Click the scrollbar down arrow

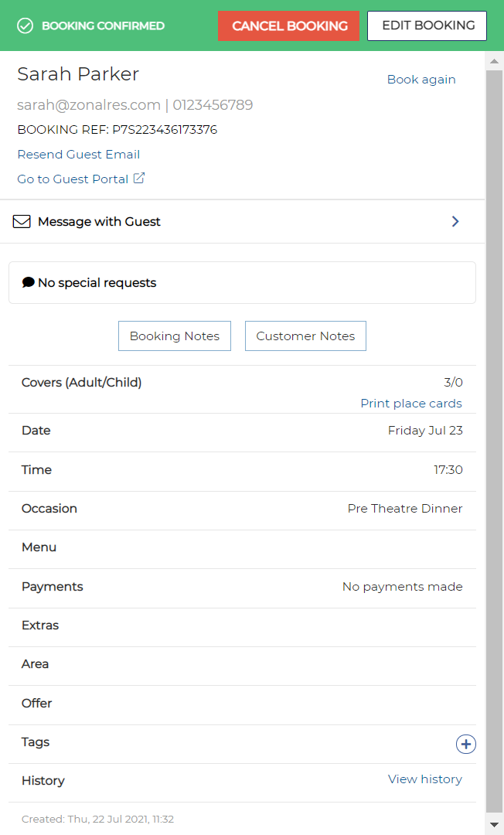click(x=494, y=826)
